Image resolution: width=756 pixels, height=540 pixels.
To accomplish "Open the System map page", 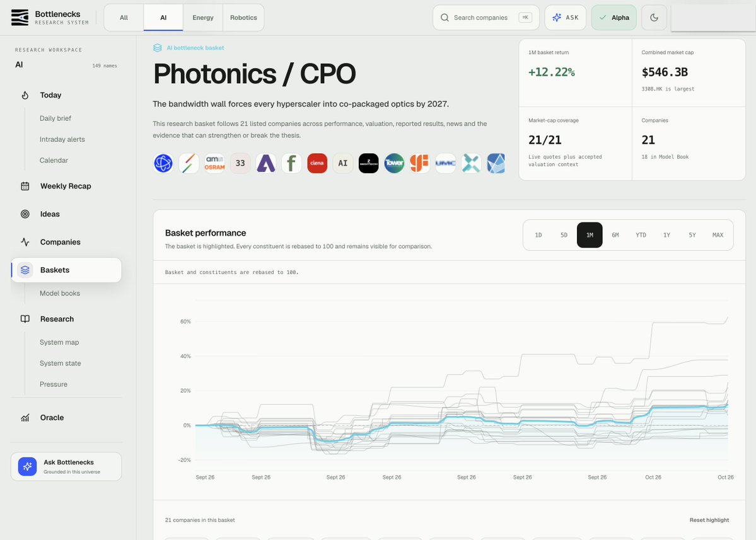I will pyautogui.click(x=59, y=343).
